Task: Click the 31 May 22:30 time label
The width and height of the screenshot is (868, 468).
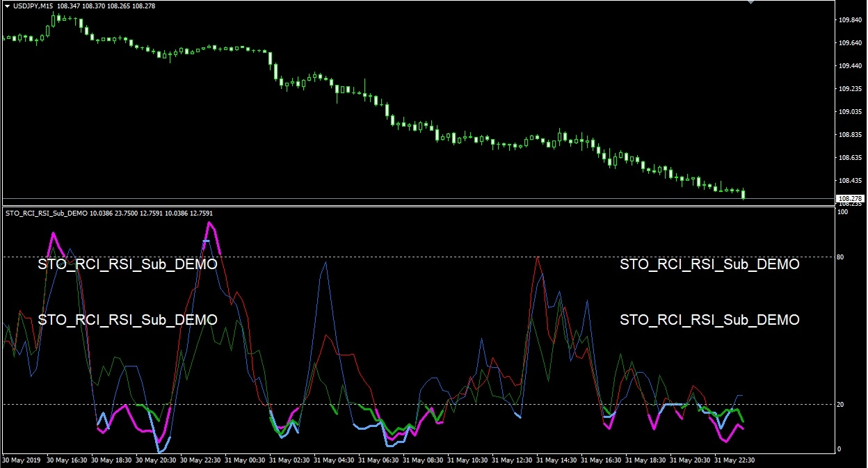Action: tap(736, 460)
